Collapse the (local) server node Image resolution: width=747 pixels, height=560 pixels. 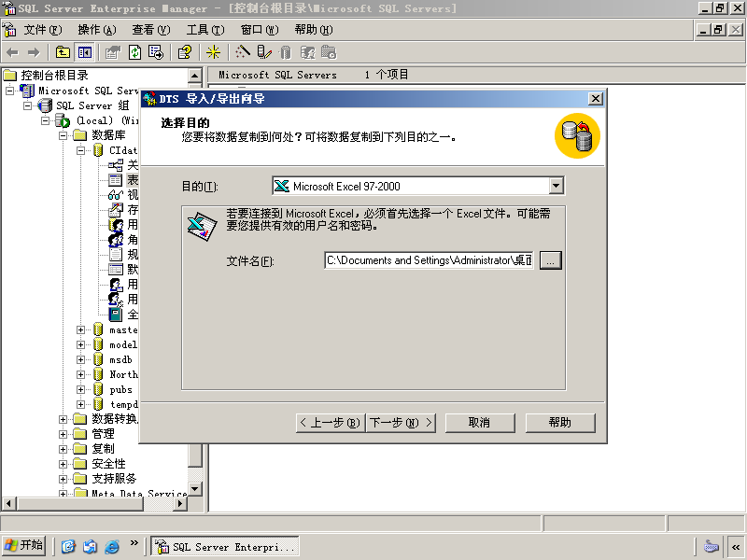[x=45, y=120]
